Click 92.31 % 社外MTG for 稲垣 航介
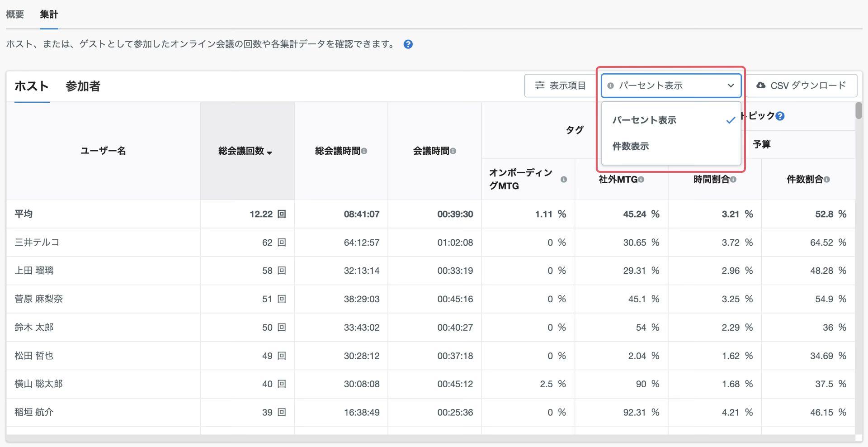Screen dimensions: 868x447 [x=642, y=412]
